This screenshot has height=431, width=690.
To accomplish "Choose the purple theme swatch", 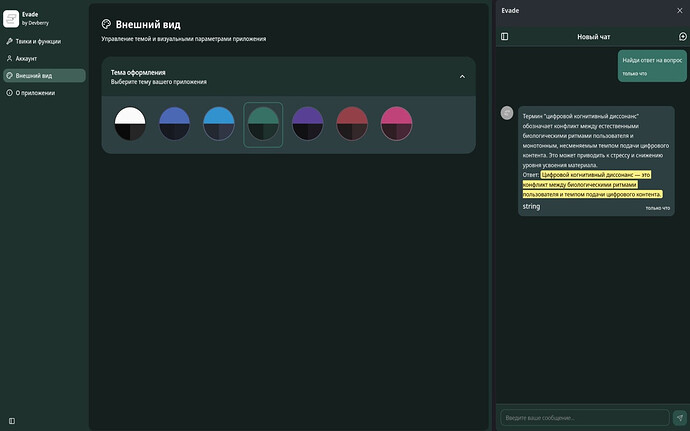I will [308, 124].
